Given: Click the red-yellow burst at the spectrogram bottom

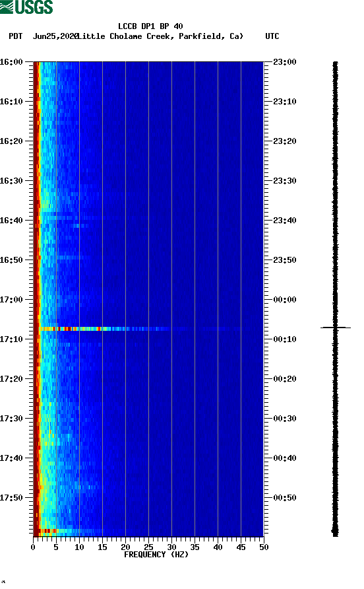Looking at the screenshot, I should pyautogui.click(x=47, y=531).
